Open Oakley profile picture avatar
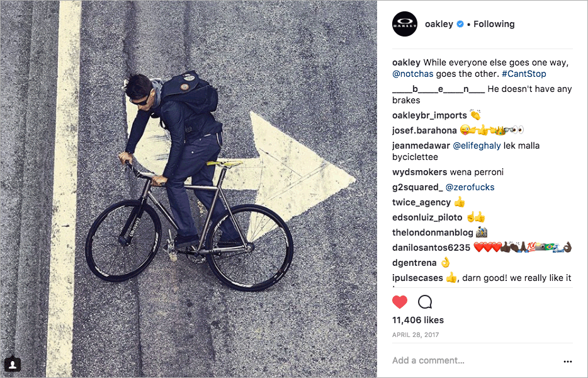Image resolution: width=588 pixels, height=378 pixels. point(405,24)
